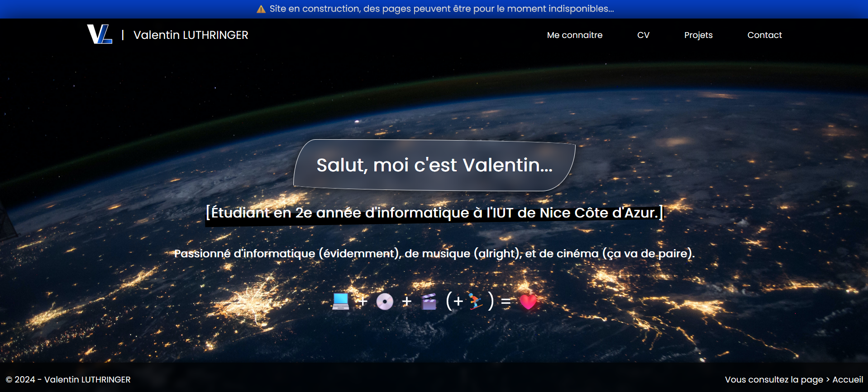
Task: Click the red heart emoji icon
Action: pyautogui.click(x=528, y=301)
